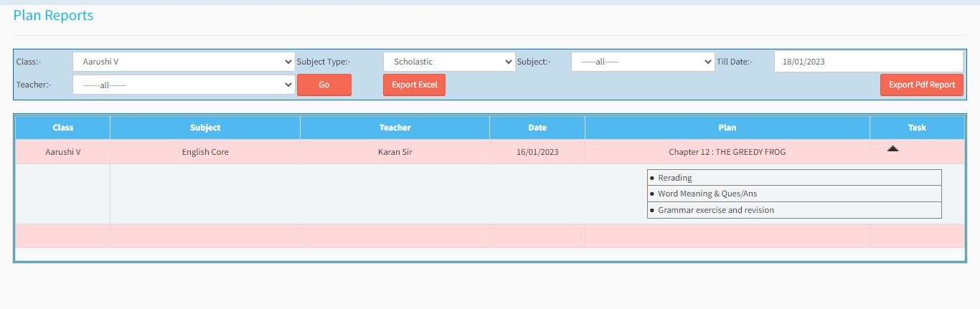Click the English Core subject cell
Screen dimensions: 980x309
coord(205,152)
